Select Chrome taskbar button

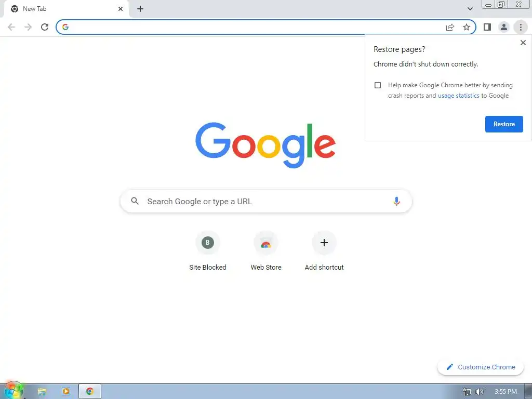[x=89, y=392]
